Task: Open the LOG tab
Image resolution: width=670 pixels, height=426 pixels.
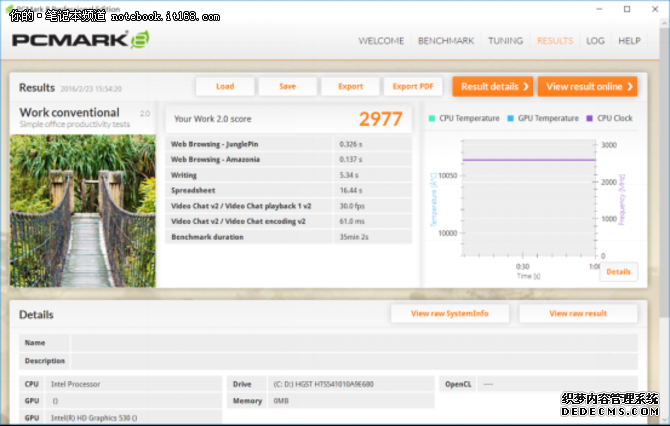Action: coord(595,41)
